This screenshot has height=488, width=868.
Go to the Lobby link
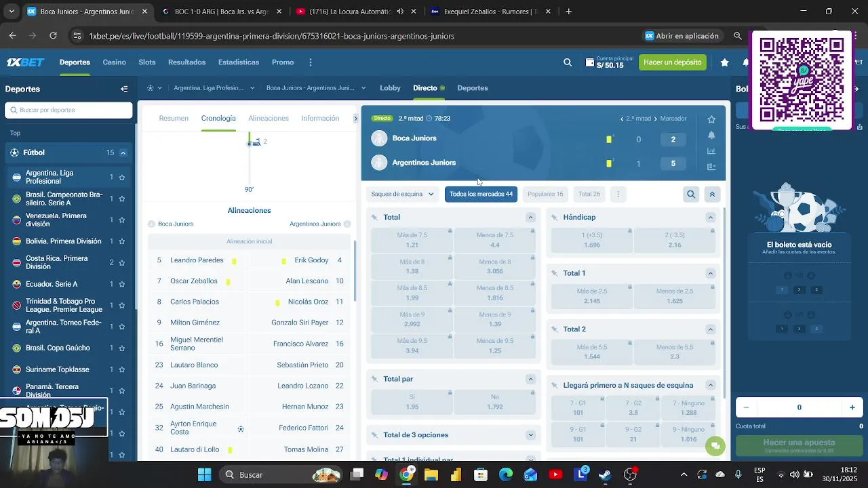pyautogui.click(x=390, y=88)
